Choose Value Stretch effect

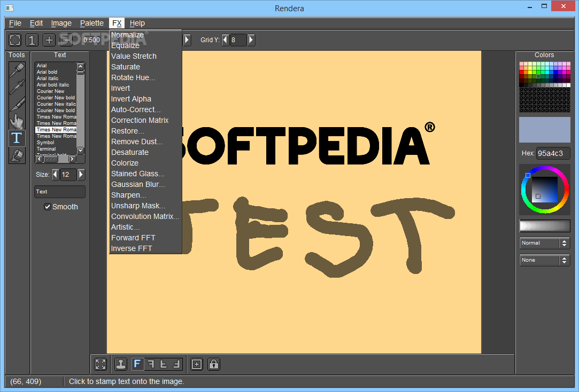[x=145, y=57]
